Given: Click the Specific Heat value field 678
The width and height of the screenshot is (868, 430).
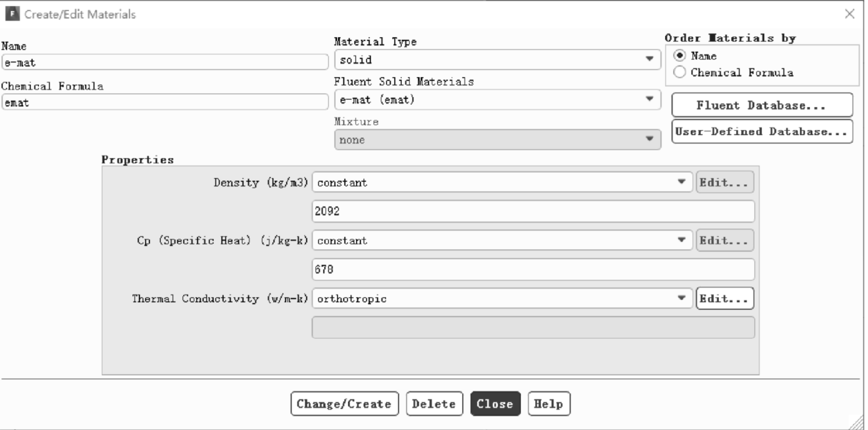Looking at the screenshot, I should [x=533, y=269].
